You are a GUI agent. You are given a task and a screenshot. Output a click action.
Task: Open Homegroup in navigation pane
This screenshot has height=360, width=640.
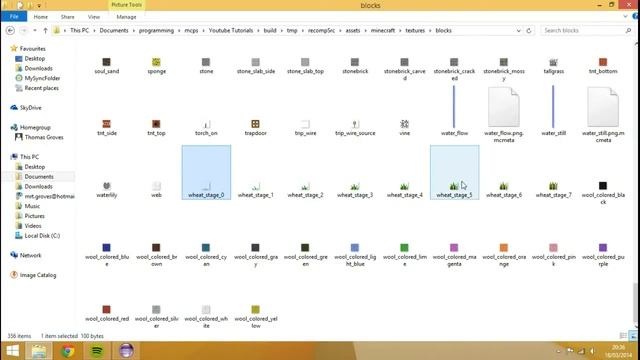pos(35,127)
